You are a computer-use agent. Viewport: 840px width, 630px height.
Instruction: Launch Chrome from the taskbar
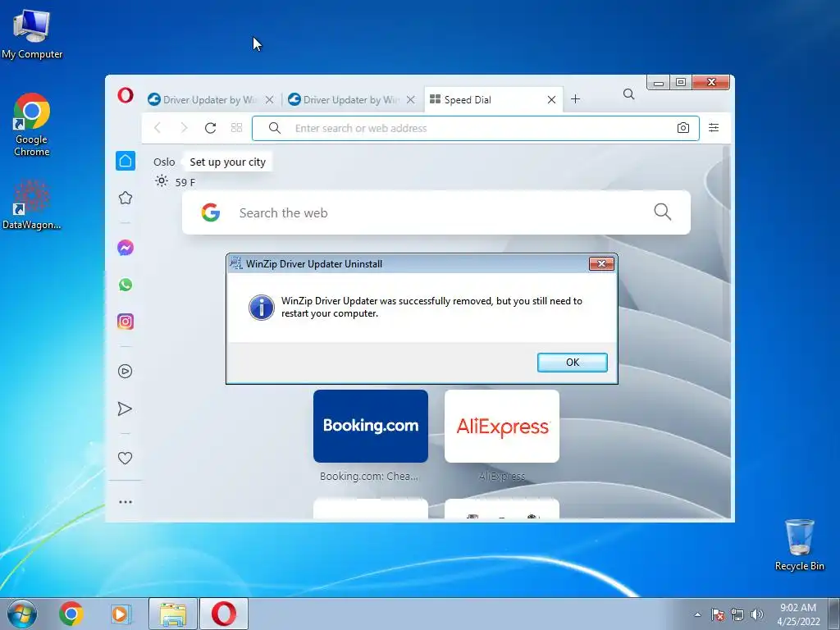(71, 614)
